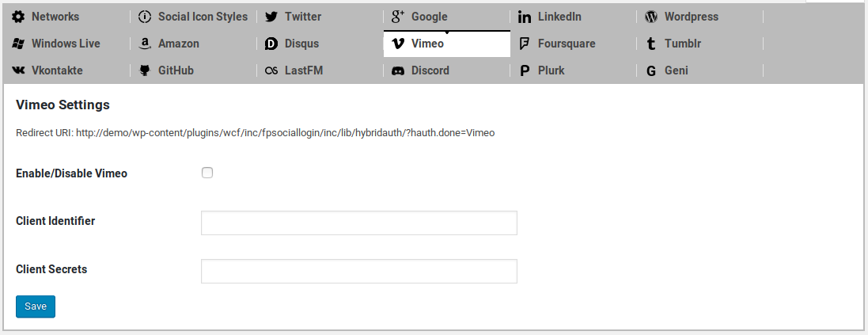This screenshot has height=335, width=868.
Task: Click the Amazon logo icon
Action: [x=145, y=44]
